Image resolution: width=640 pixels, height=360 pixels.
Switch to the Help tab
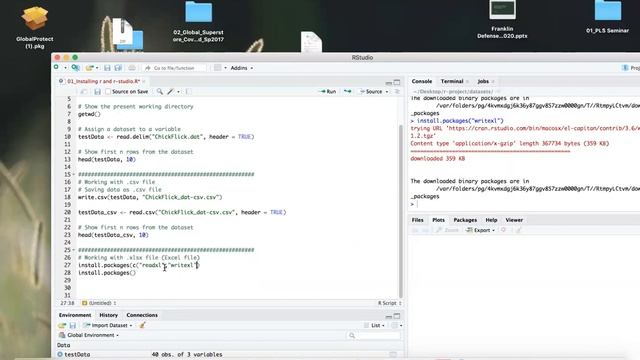(491, 220)
